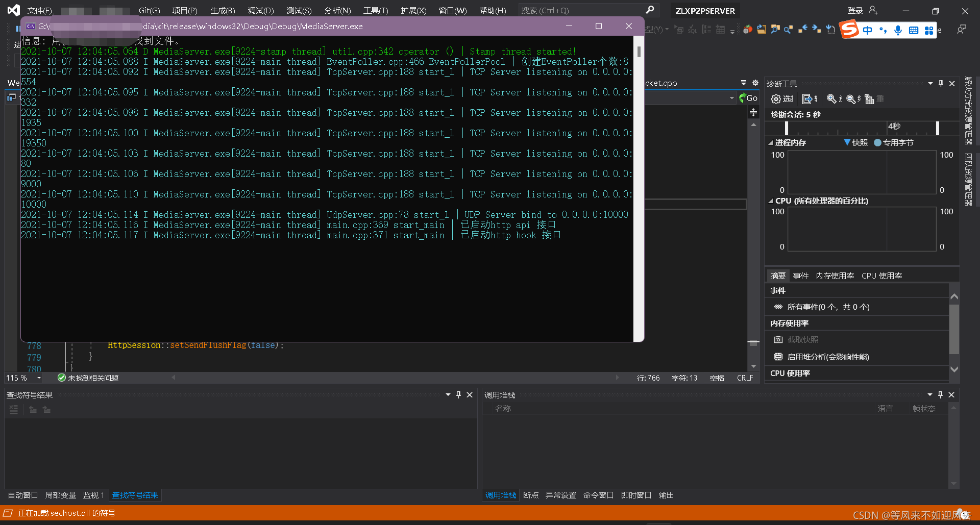
Task: Click the diagnostic tools zoom out icon
Action: tap(851, 99)
